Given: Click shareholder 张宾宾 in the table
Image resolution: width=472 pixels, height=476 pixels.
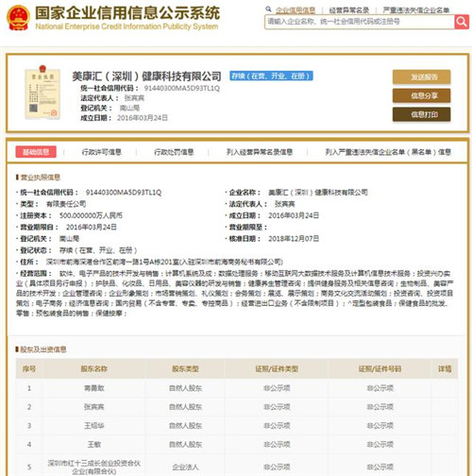Looking at the screenshot, I should click(93, 407).
